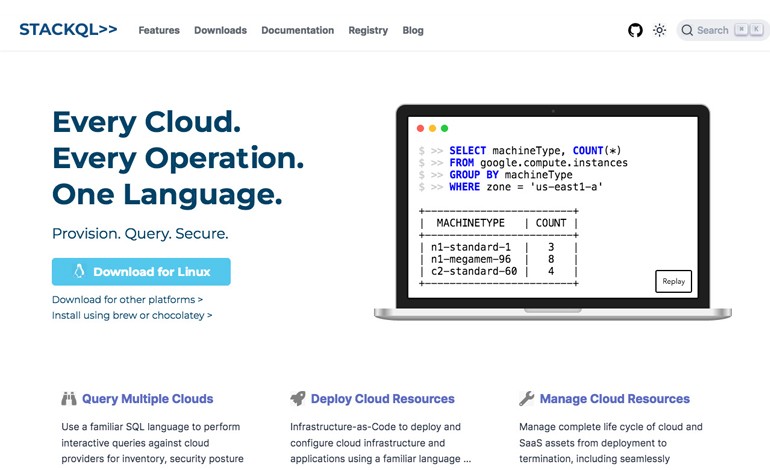
Task: Click 'Infrastructure-as-Code to deploy' description
Action: 381,442
